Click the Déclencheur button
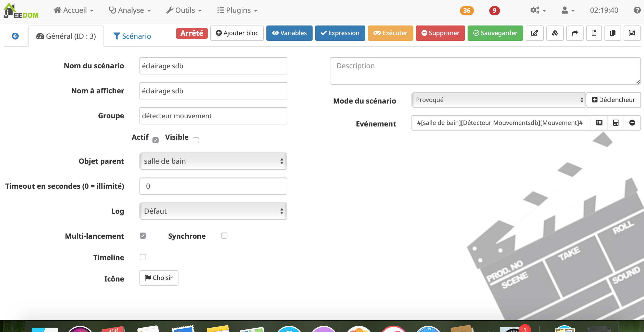The image size is (644, 332). point(613,100)
